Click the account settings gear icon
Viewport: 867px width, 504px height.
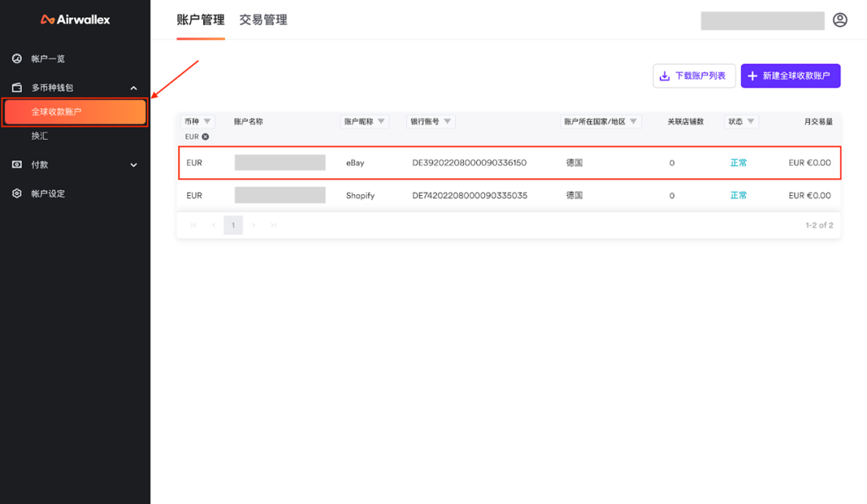coord(17,193)
